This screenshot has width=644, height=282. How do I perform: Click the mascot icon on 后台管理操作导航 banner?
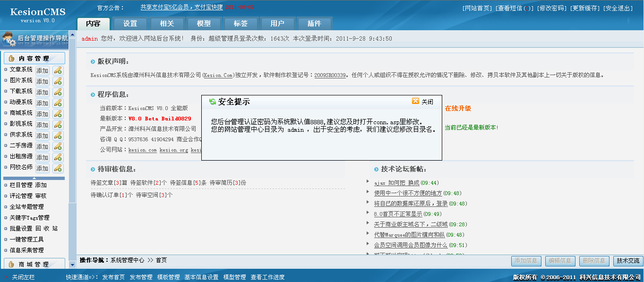coord(10,40)
